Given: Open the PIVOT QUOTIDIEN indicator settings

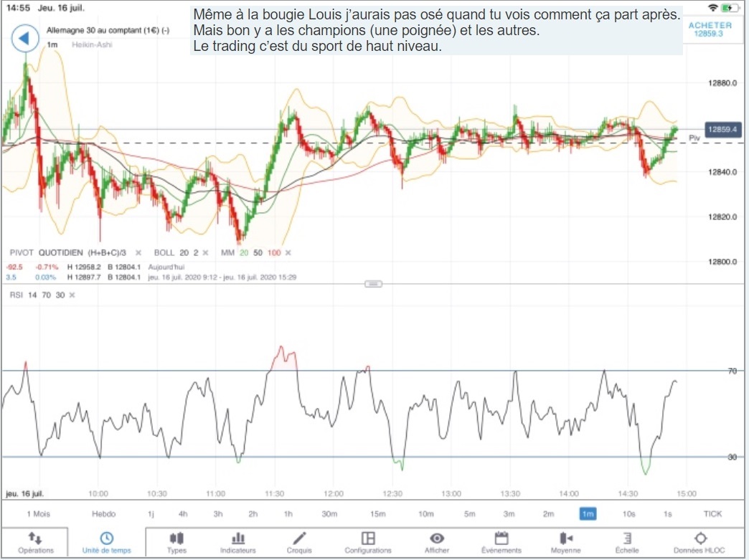Looking at the screenshot, I should pyautogui.click(x=68, y=252).
